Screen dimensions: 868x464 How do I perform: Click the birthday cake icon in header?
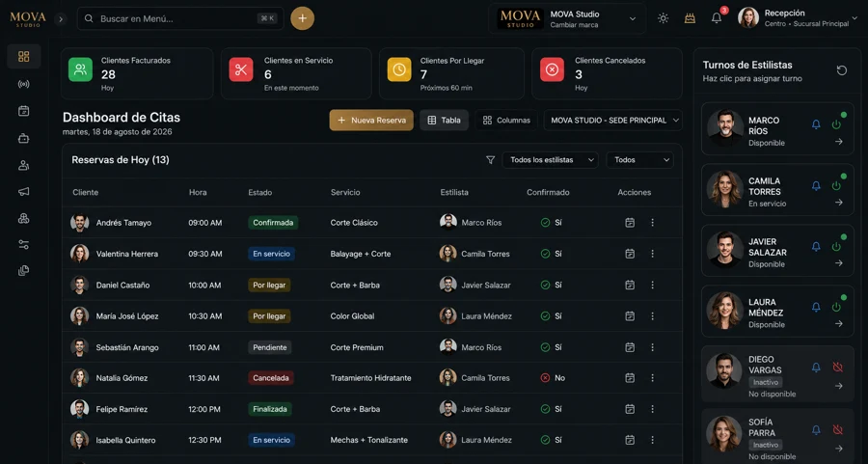(x=690, y=18)
